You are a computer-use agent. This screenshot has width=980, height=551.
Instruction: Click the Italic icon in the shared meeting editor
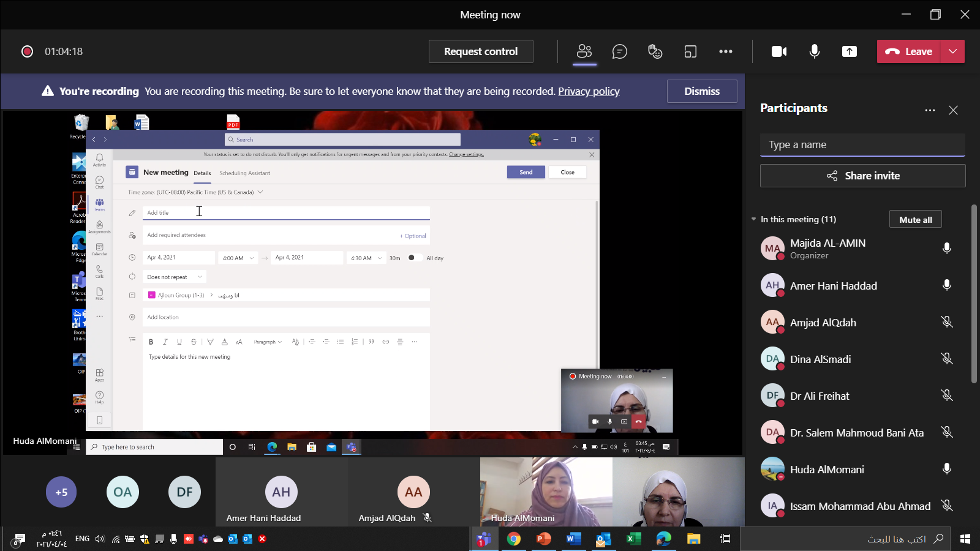tap(165, 342)
